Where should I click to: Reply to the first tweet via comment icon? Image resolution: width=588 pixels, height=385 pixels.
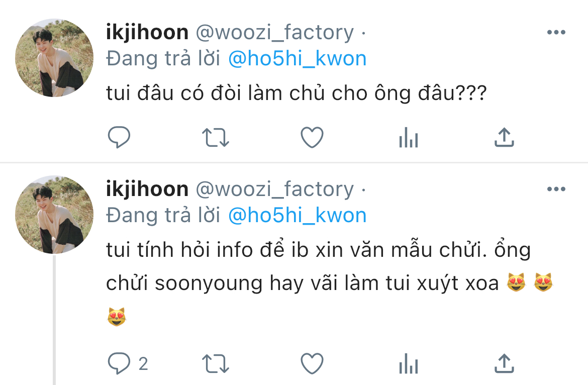tap(119, 137)
